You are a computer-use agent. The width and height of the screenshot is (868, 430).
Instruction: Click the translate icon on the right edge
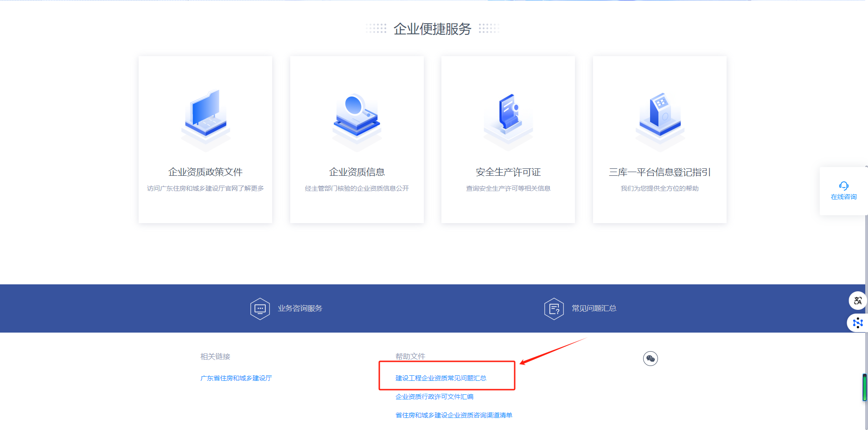857,301
